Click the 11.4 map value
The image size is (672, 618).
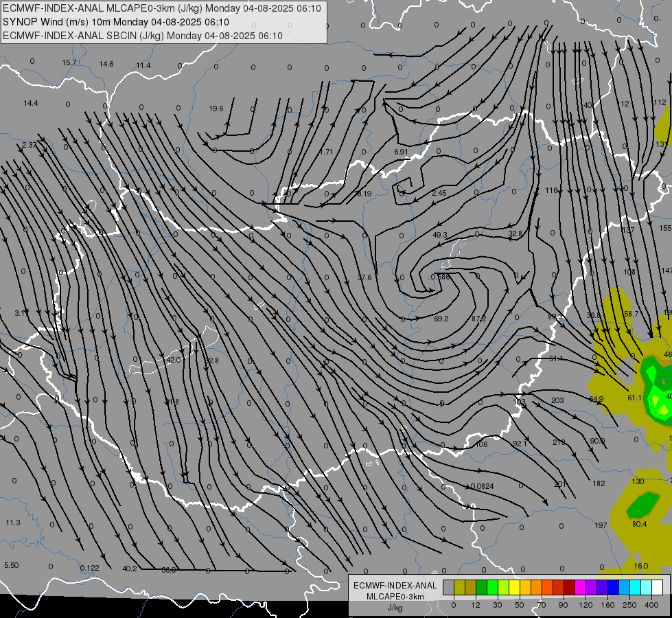pos(143,65)
